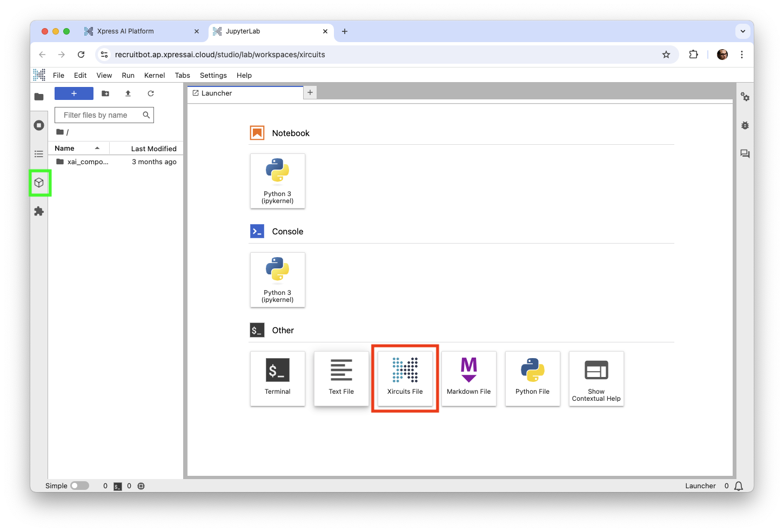
Task: Open the Chrome profile avatar
Action: (722, 55)
